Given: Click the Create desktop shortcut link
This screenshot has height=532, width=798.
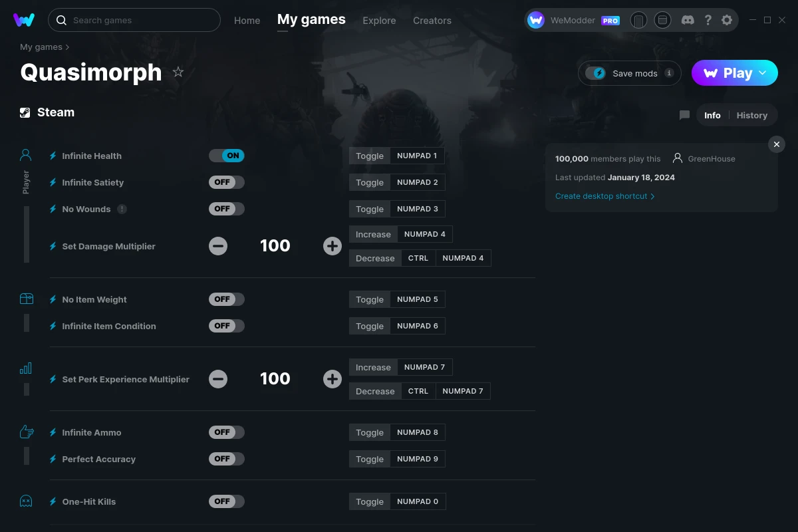Looking at the screenshot, I should click(x=600, y=196).
